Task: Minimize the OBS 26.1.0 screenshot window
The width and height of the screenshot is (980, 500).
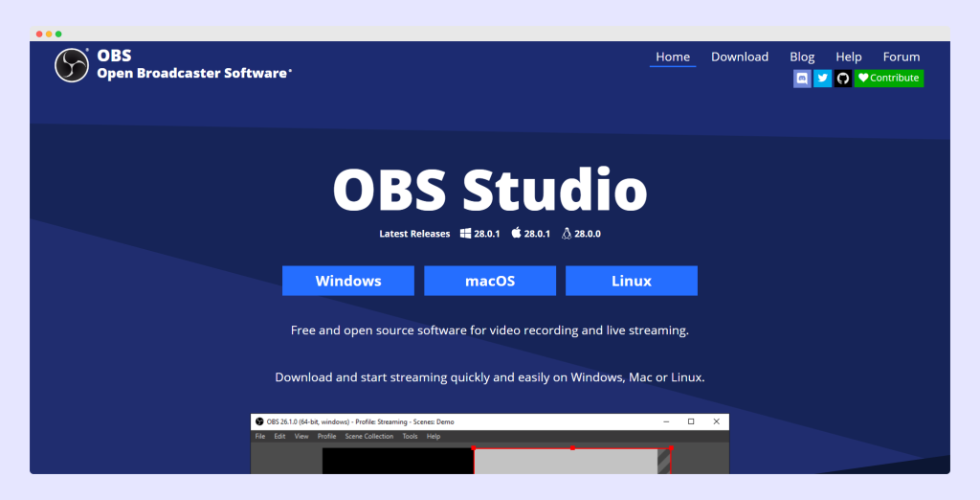Action: click(x=666, y=421)
